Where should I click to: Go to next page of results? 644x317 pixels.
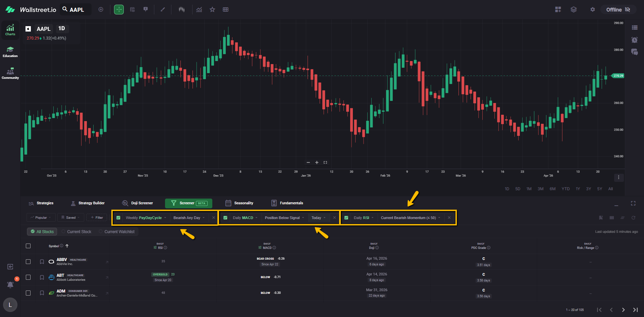point(623,310)
